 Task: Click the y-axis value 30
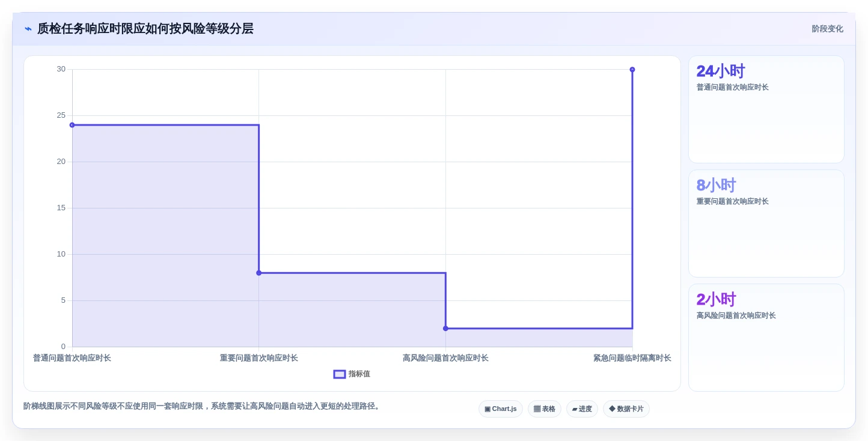(61, 69)
